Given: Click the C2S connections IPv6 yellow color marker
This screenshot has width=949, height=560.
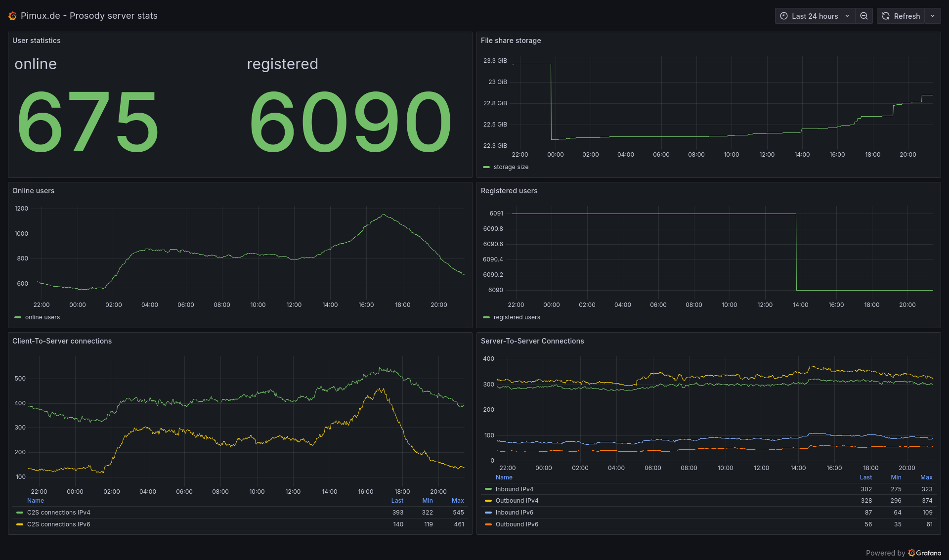Looking at the screenshot, I should pos(19,524).
